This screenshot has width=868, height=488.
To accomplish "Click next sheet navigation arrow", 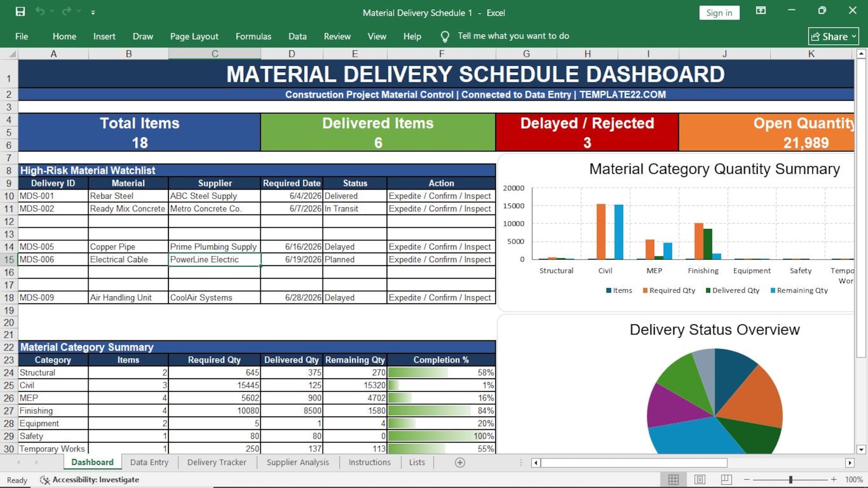I will pyautogui.click(x=37, y=462).
